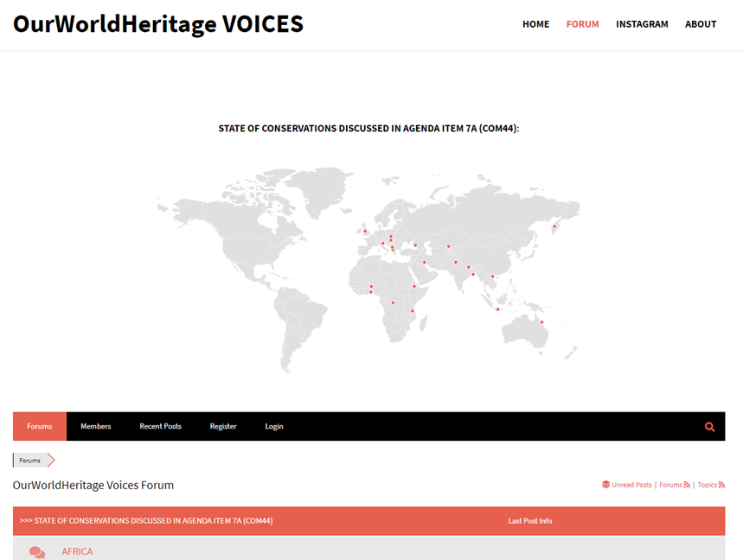Click the forum search magnifier icon
Viewport: 743px width, 560px height.
709,427
